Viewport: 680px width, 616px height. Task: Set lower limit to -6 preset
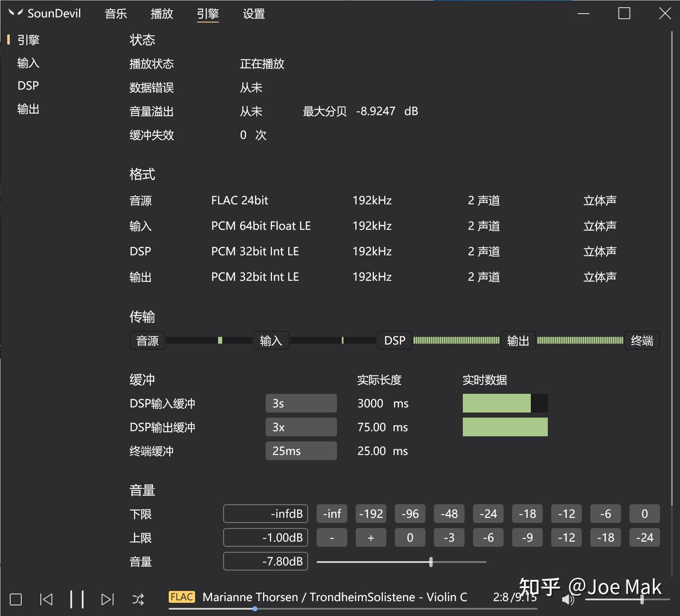[606, 514]
